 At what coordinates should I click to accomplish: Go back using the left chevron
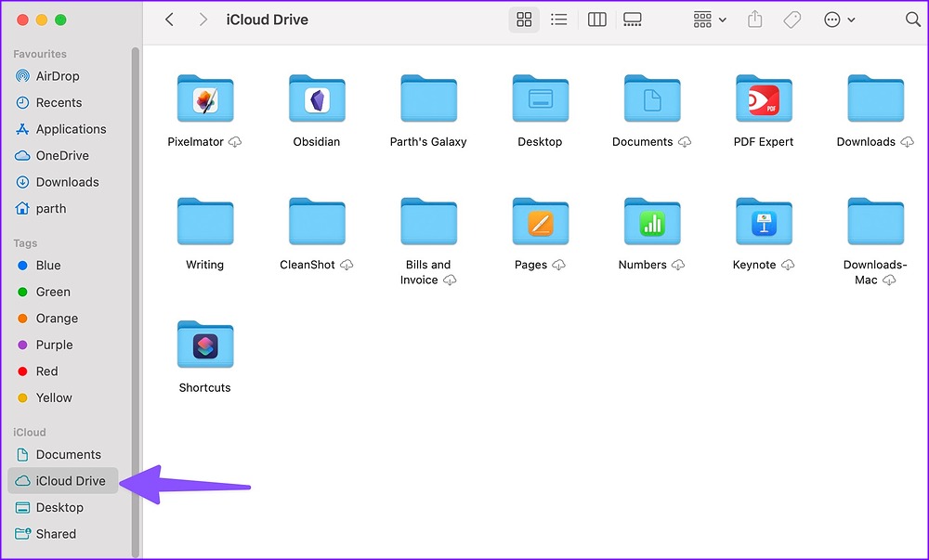[x=169, y=20]
